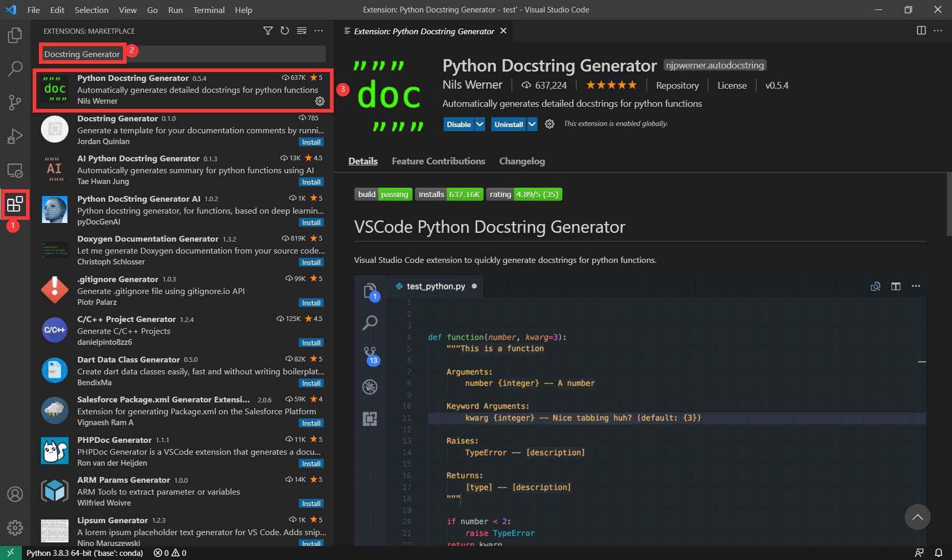The image size is (952, 560).
Task: Click the rating 4.89/5 badge
Action: click(x=524, y=194)
